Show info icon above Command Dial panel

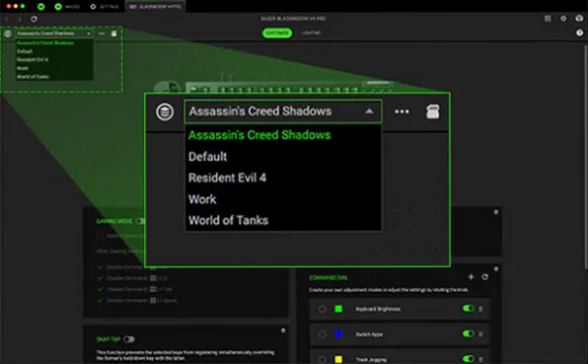tap(495, 212)
